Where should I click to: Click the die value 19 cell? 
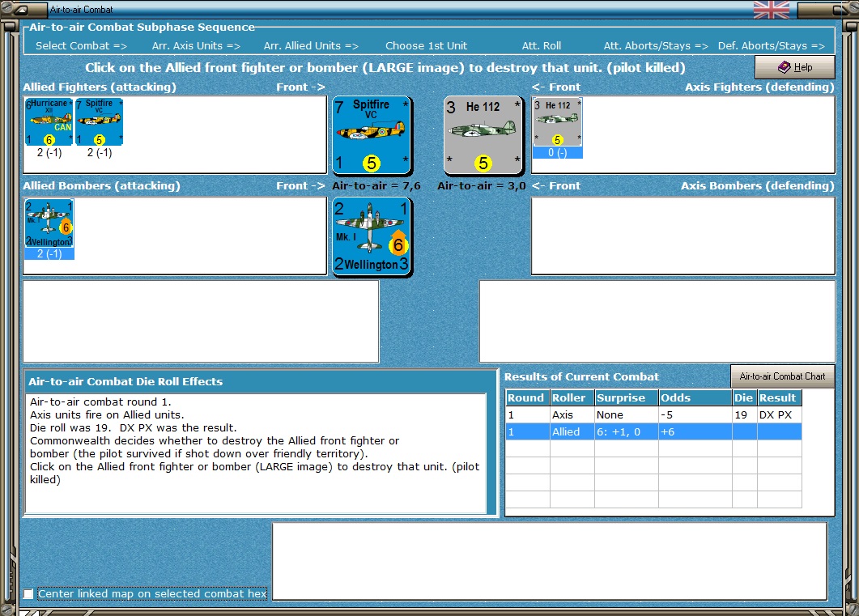(745, 414)
